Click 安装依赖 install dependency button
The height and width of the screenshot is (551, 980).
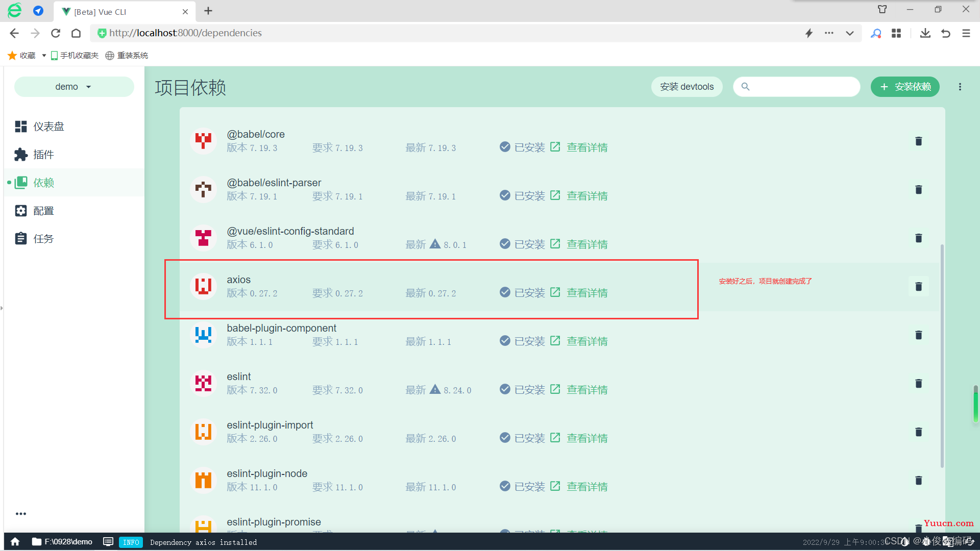(905, 87)
